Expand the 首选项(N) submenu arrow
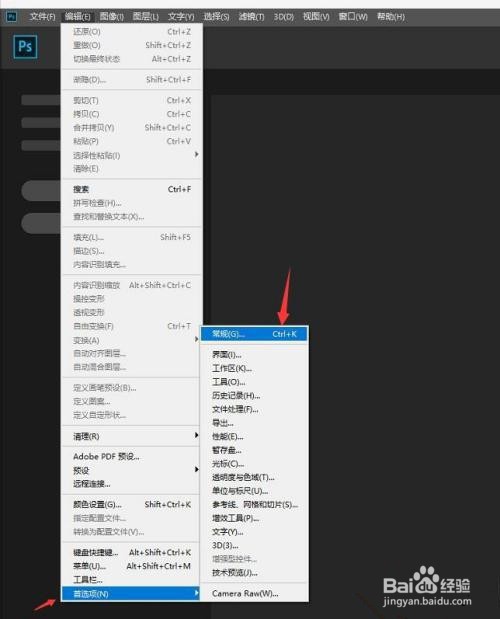 (196, 593)
